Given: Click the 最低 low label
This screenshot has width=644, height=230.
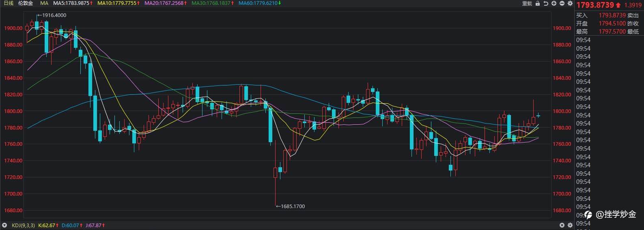Looking at the screenshot, I should (x=633, y=32).
